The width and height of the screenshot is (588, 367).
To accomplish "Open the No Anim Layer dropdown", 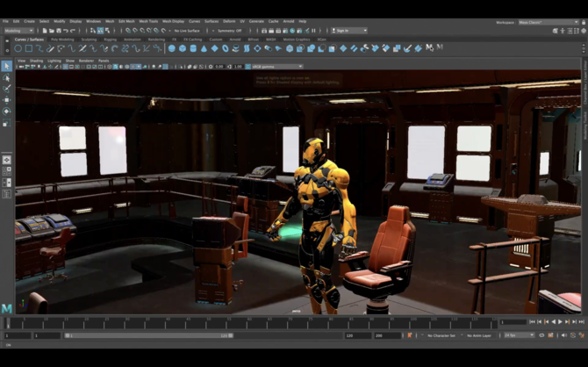I will [x=479, y=335].
